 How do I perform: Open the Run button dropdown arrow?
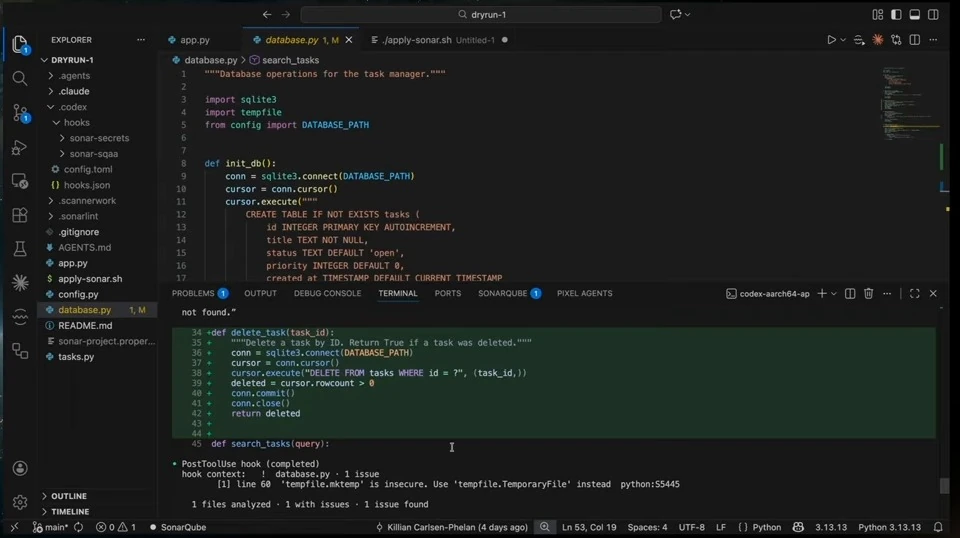point(843,40)
